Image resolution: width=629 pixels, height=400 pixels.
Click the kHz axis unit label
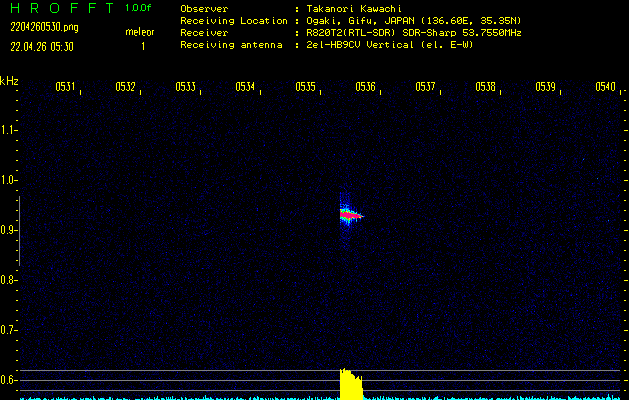tap(9, 81)
